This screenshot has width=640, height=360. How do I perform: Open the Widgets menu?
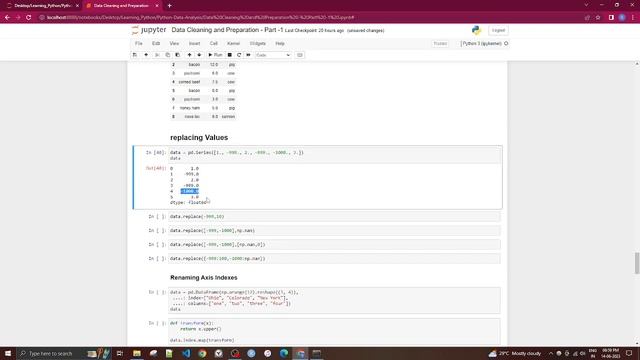tap(258, 43)
